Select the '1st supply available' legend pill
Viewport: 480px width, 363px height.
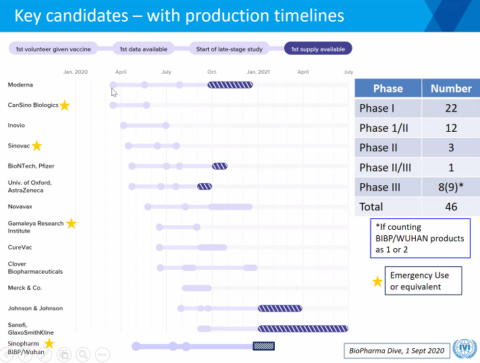(318, 49)
